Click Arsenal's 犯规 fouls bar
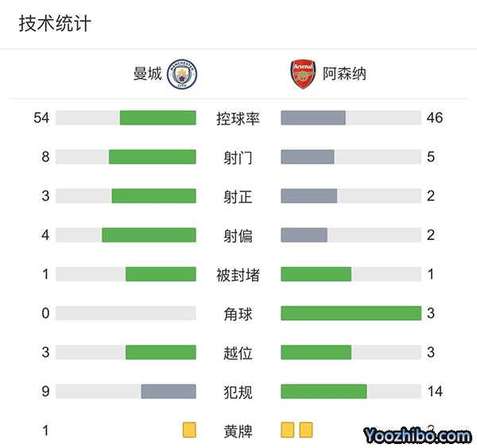This screenshot has width=477, height=448. click(324, 392)
